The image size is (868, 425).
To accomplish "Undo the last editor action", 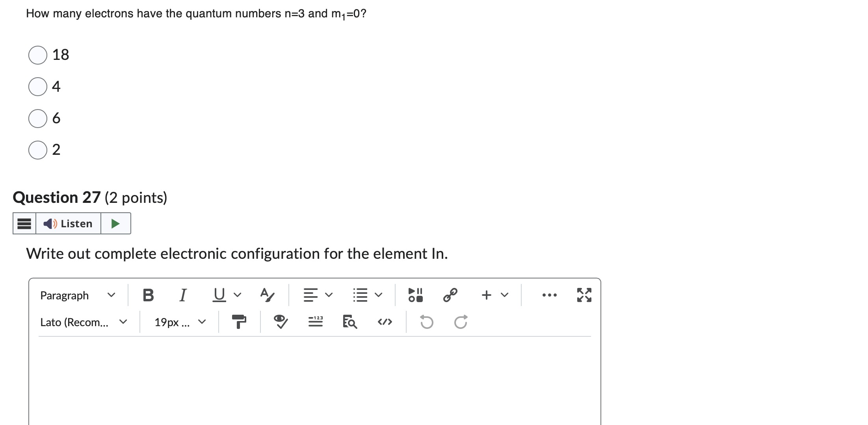I will pyautogui.click(x=427, y=322).
